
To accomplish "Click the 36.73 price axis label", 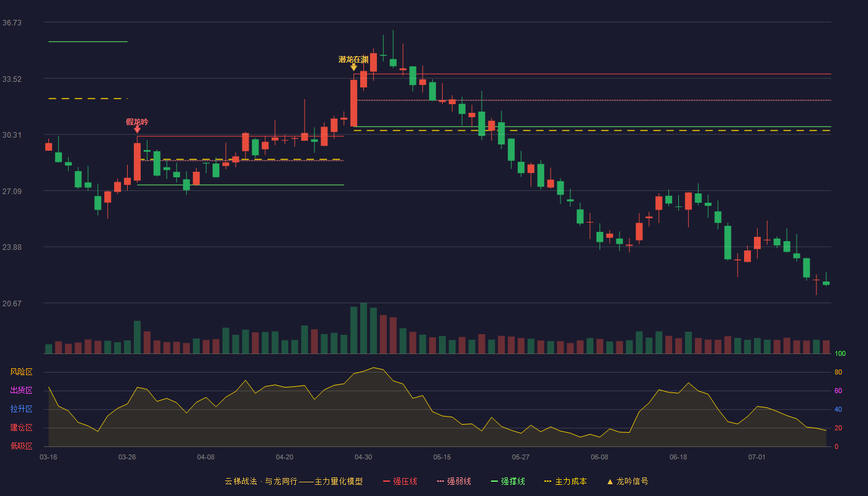I will pos(12,22).
